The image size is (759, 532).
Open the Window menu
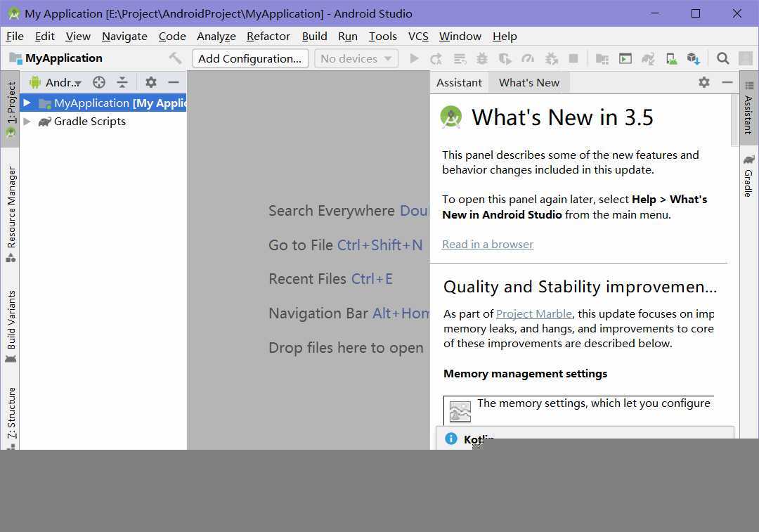[x=460, y=37]
